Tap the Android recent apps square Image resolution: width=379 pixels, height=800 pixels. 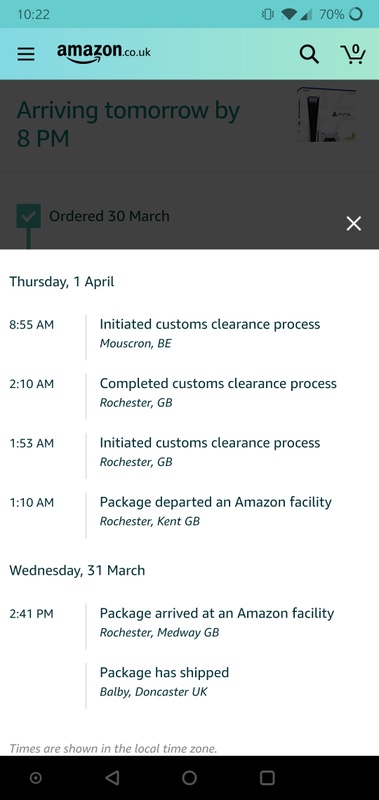click(x=267, y=778)
